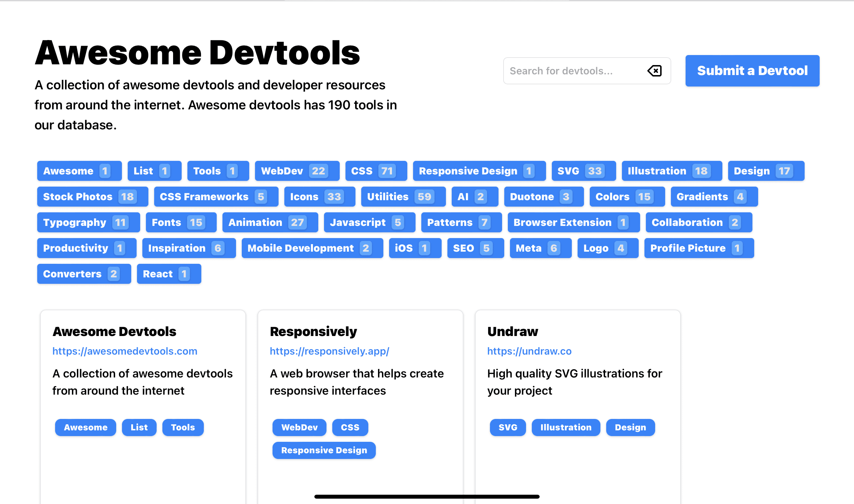
Task: Click Design tag in Undraw card
Action: pos(630,428)
